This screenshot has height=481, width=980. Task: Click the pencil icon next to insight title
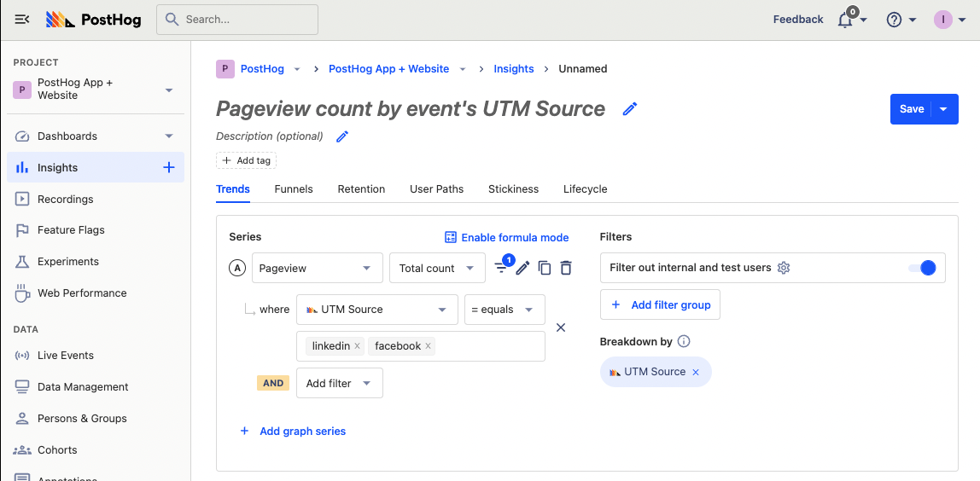point(630,109)
